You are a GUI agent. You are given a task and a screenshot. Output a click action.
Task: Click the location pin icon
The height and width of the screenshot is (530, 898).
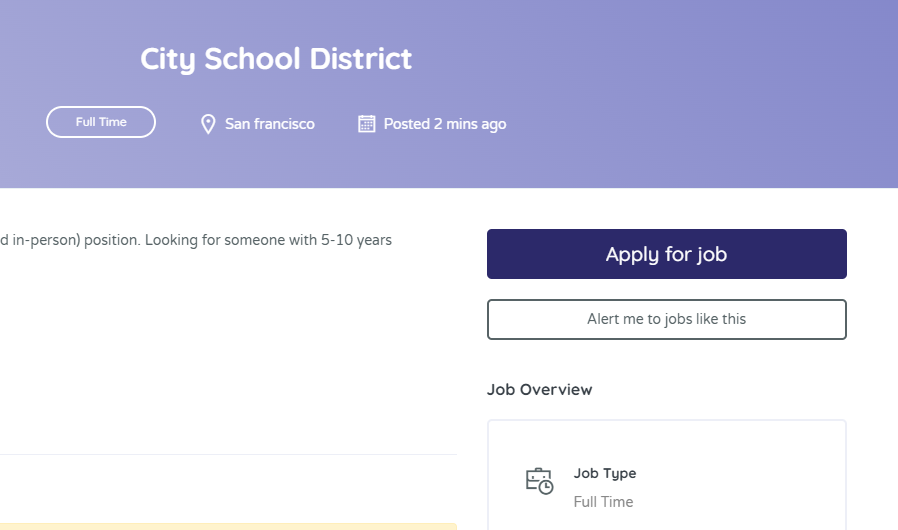[x=208, y=124]
